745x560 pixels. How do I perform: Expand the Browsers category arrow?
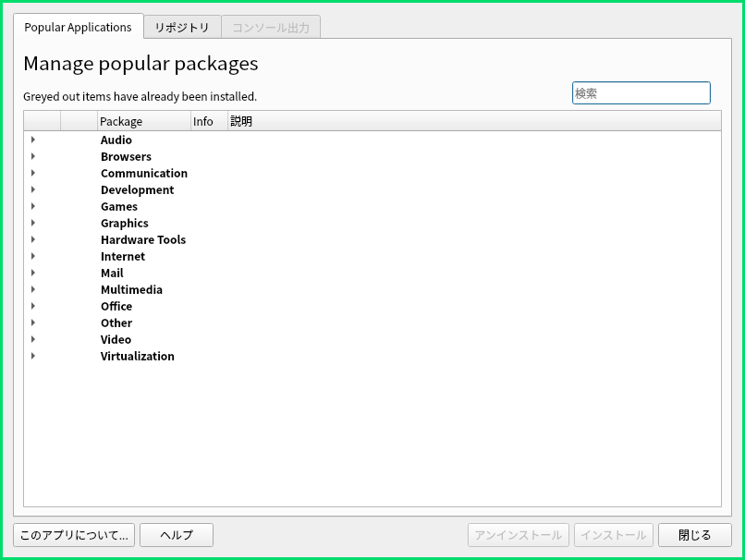click(32, 156)
